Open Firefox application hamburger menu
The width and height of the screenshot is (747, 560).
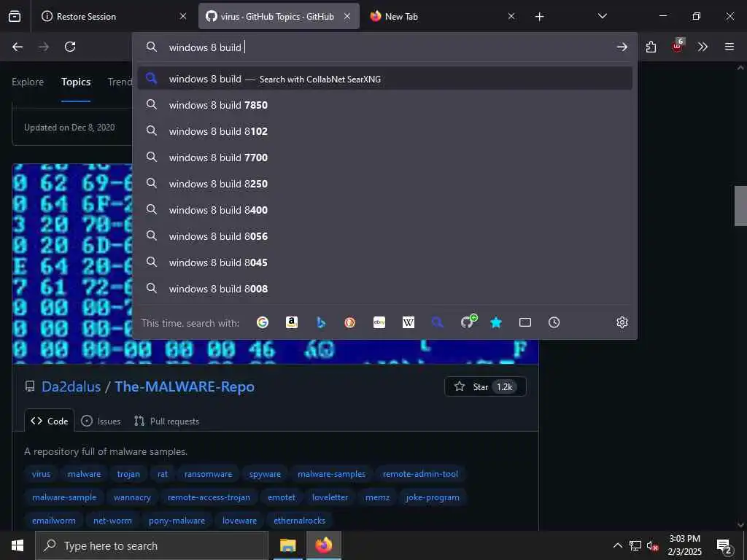[729, 47]
